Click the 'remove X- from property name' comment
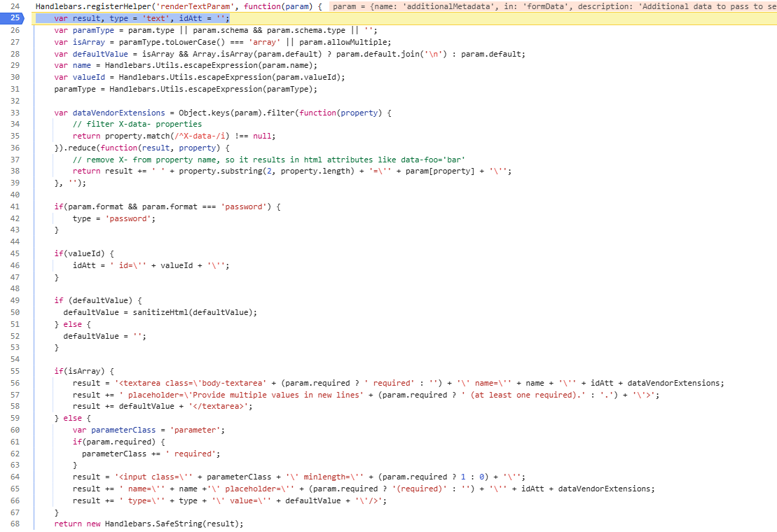 pyautogui.click(x=269, y=160)
